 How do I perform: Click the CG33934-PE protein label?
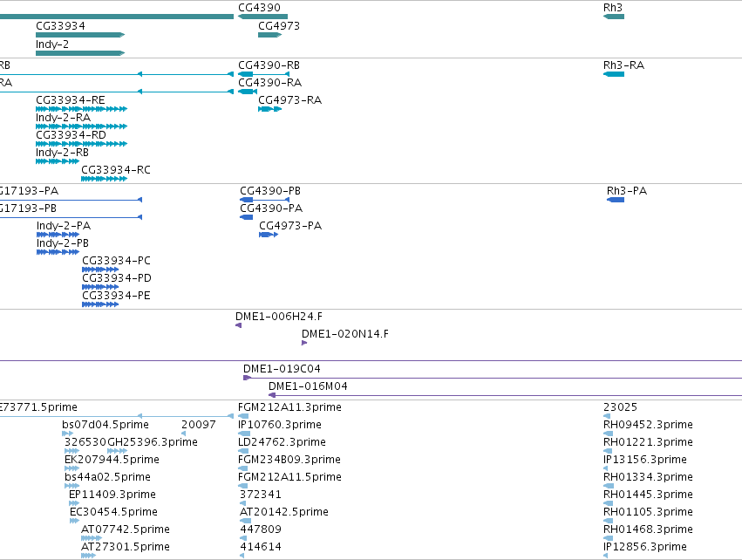coord(117,297)
